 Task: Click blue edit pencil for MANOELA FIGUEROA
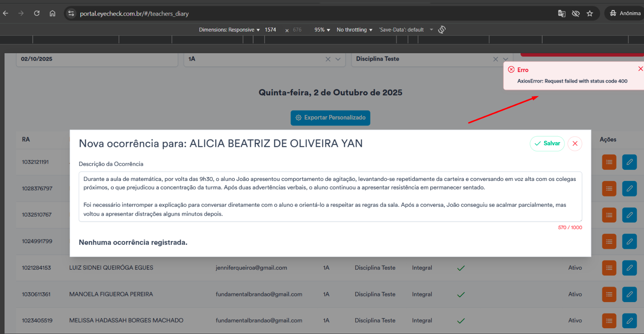point(629,294)
